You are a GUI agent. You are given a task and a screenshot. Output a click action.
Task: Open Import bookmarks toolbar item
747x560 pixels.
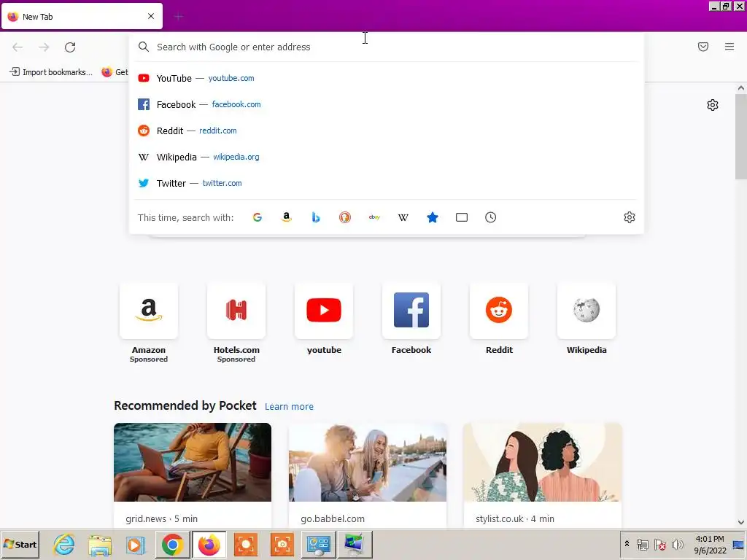coord(51,72)
